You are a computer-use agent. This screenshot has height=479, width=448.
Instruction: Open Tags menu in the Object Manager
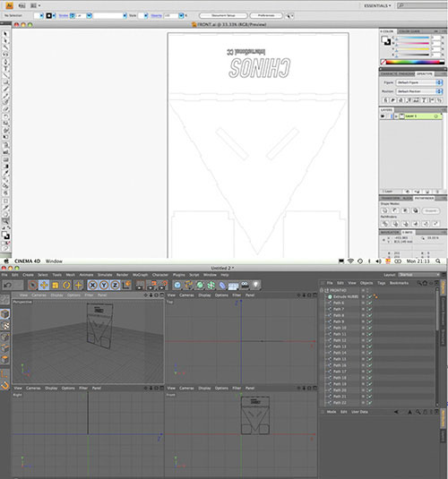coord(381,283)
